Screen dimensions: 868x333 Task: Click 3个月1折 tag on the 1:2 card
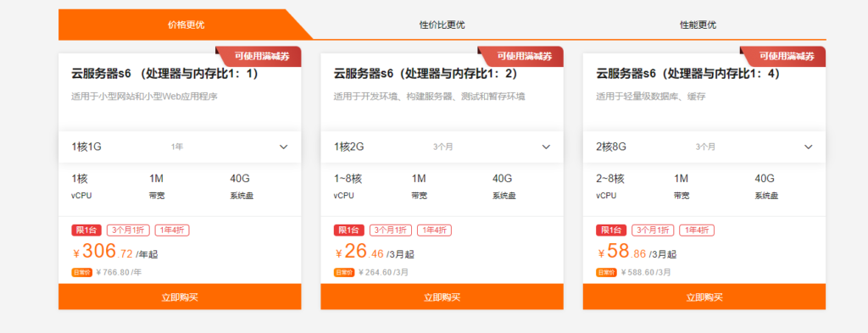tap(391, 230)
